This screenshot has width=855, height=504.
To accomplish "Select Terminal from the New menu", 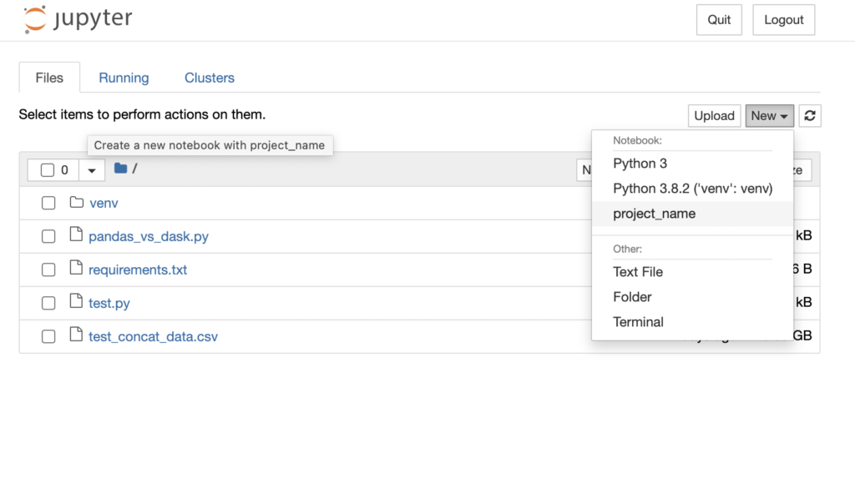I will (x=638, y=322).
